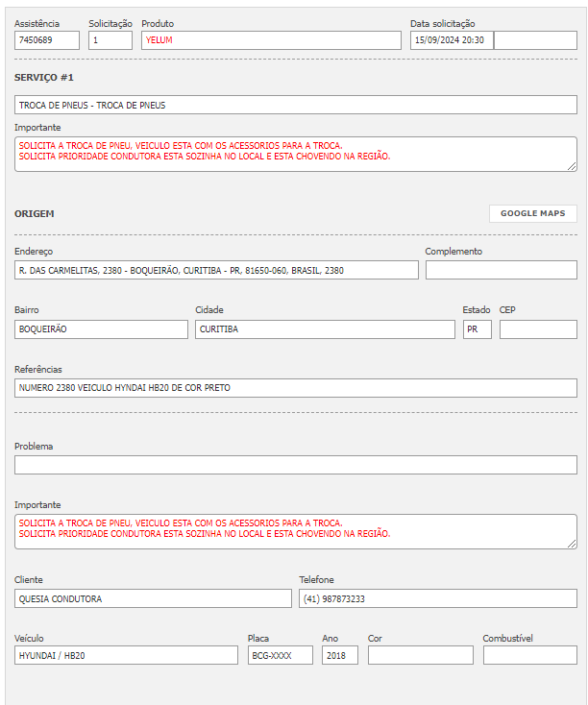Click the Produto field showing YELUM

(271, 40)
